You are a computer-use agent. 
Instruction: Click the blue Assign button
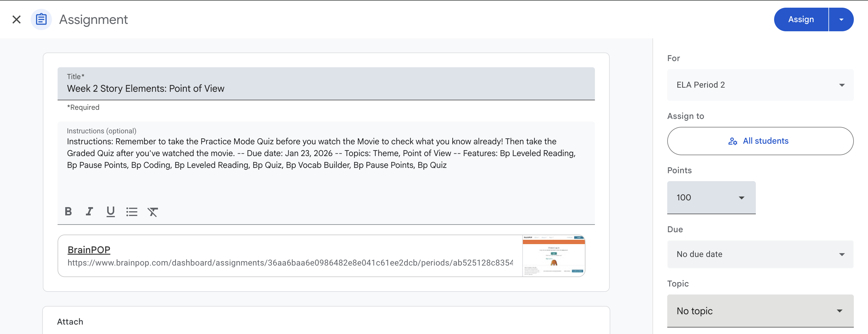(x=801, y=19)
